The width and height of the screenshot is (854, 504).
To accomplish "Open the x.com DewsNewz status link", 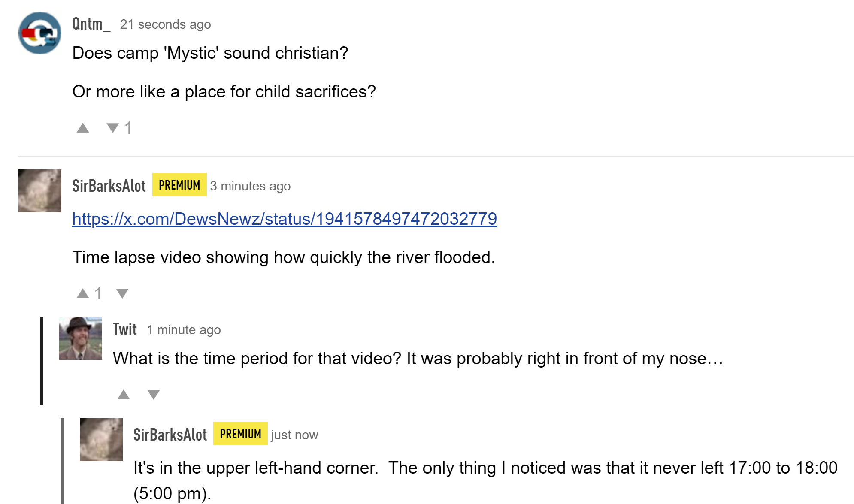I will point(285,219).
